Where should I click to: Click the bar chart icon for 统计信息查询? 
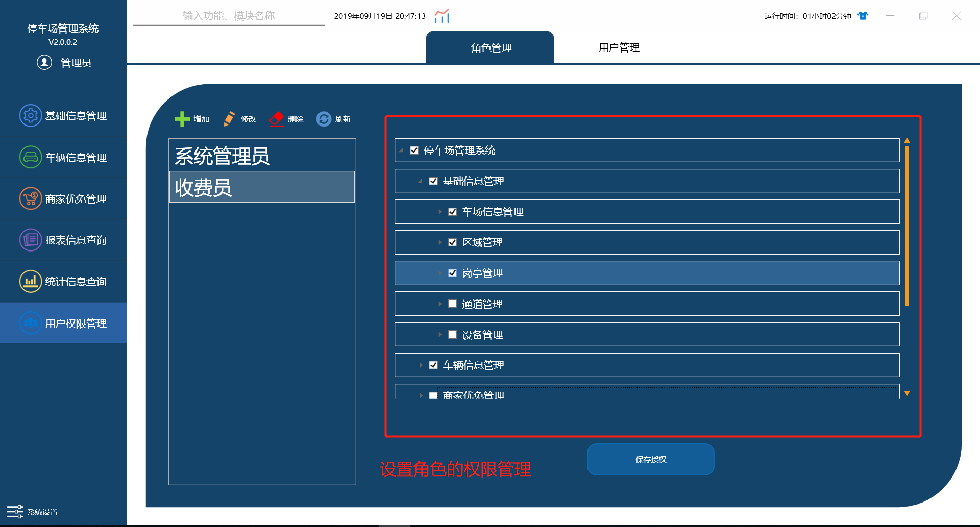tap(31, 281)
